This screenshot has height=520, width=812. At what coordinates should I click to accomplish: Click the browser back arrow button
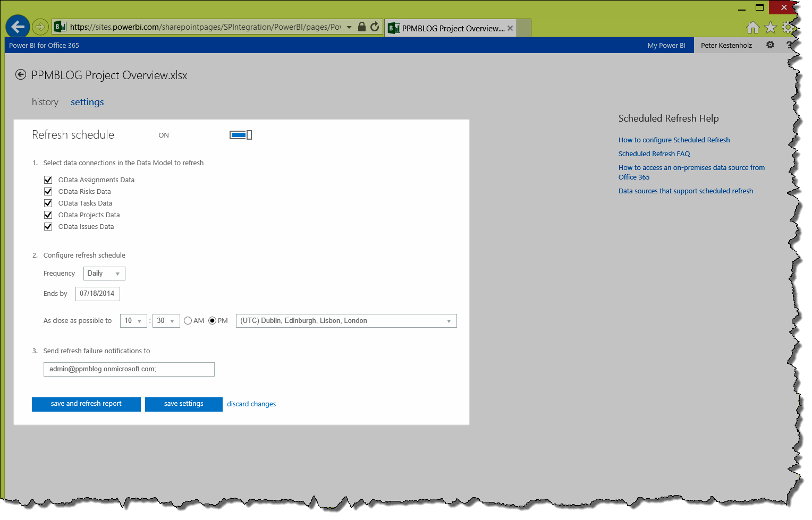(x=18, y=27)
